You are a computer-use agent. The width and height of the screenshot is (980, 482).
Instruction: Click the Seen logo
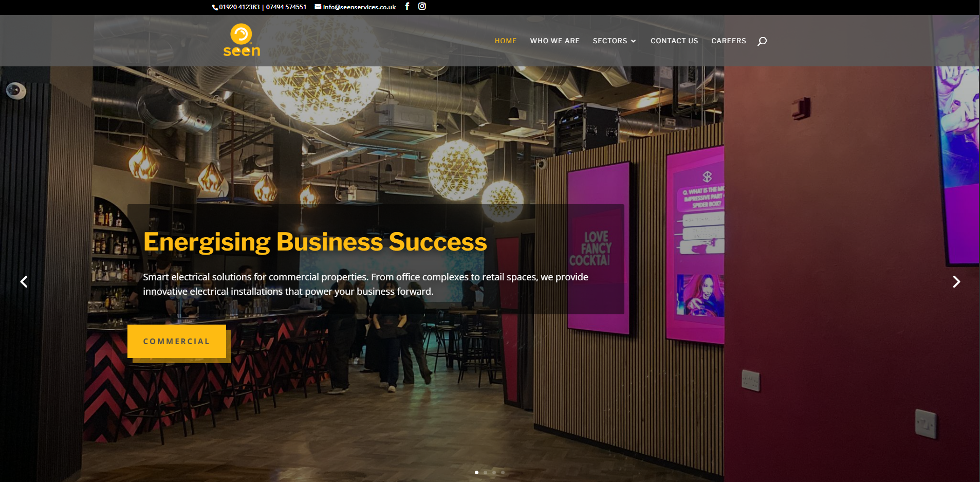click(x=242, y=40)
